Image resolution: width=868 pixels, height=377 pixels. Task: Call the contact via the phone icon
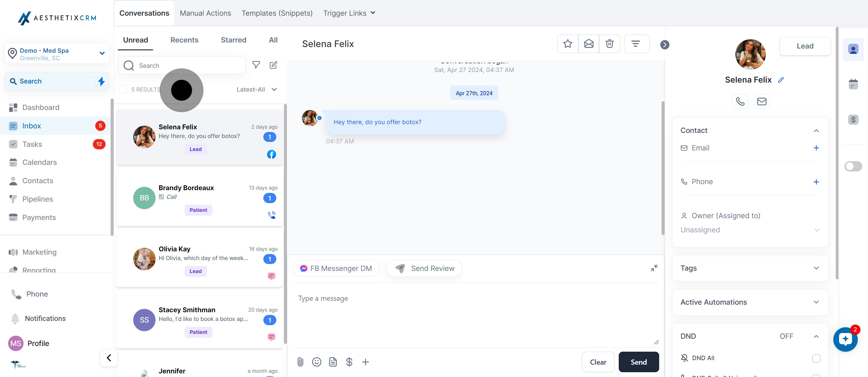[740, 102]
